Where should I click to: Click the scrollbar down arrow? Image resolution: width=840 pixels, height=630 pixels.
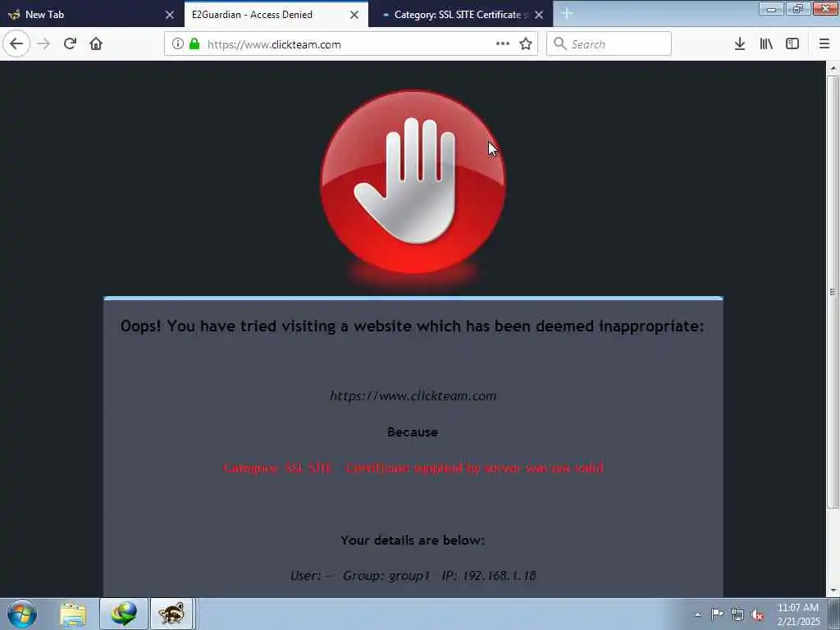coord(833,591)
